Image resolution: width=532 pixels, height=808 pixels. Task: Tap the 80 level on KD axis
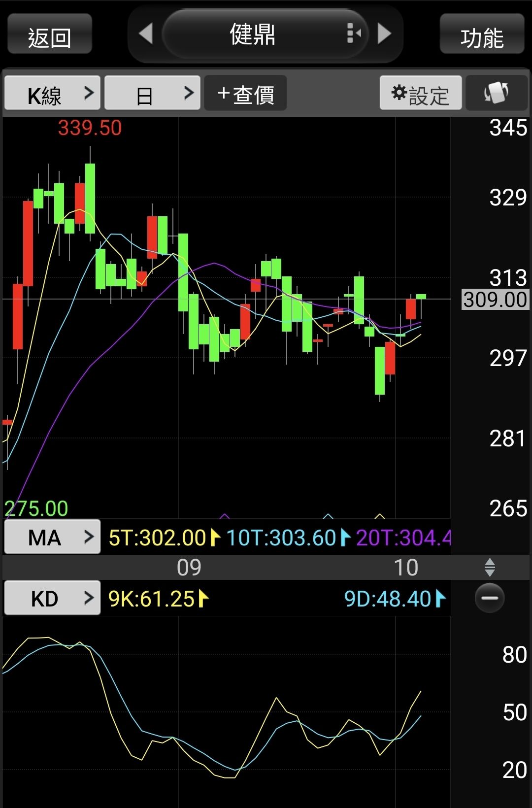coord(514,655)
